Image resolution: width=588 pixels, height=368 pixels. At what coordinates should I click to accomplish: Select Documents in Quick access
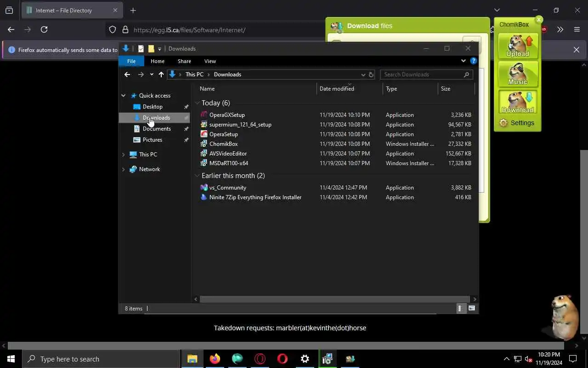pos(157,129)
